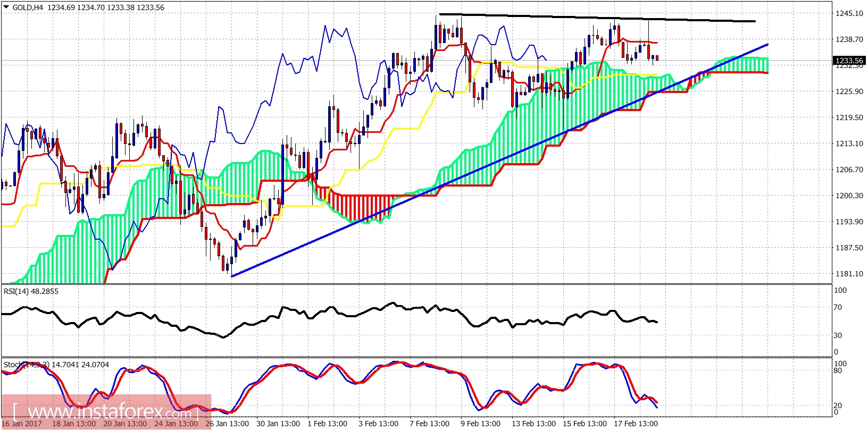Viewport: 868px width, 431px height.
Task: Click the 30 Jan 13:00 time label
Action: pyautogui.click(x=278, y=424)
